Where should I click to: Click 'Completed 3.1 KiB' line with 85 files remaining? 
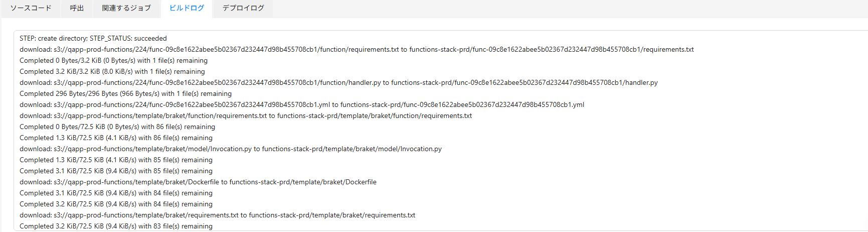(x=116, y=171)
